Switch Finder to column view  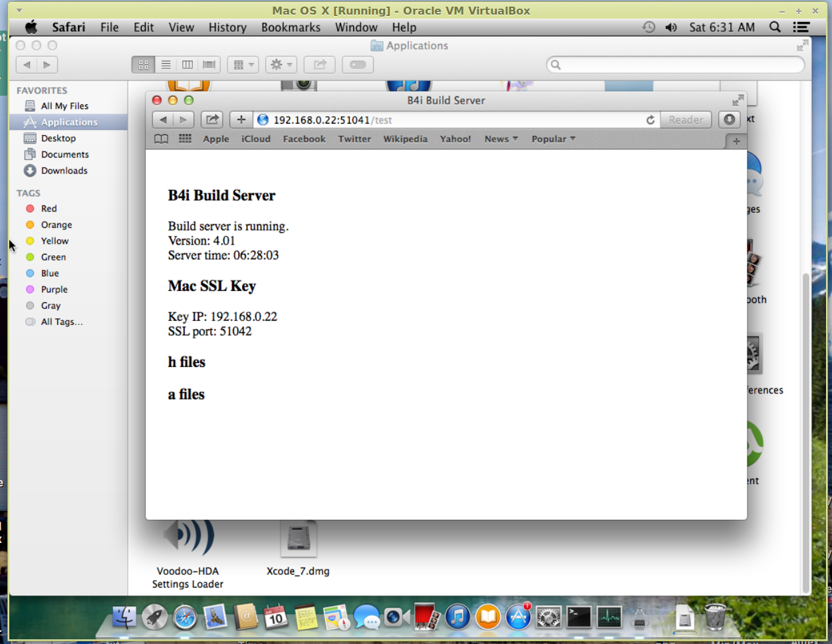click(x=188, y=64)
